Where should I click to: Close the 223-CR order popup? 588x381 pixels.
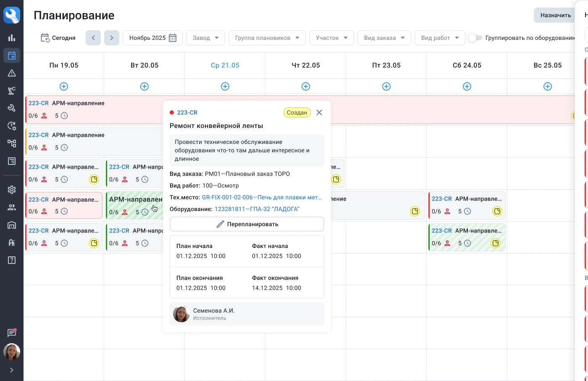coord(319,112)
